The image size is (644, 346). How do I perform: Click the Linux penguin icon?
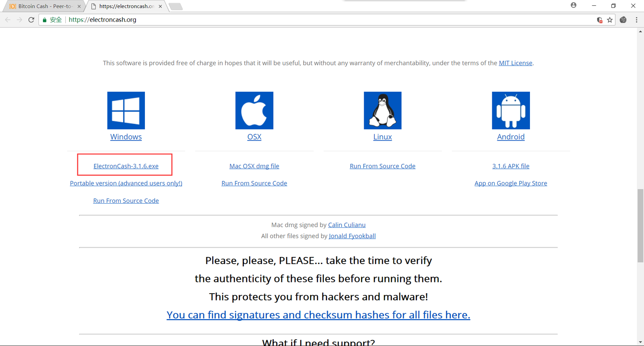pos(383,111)
